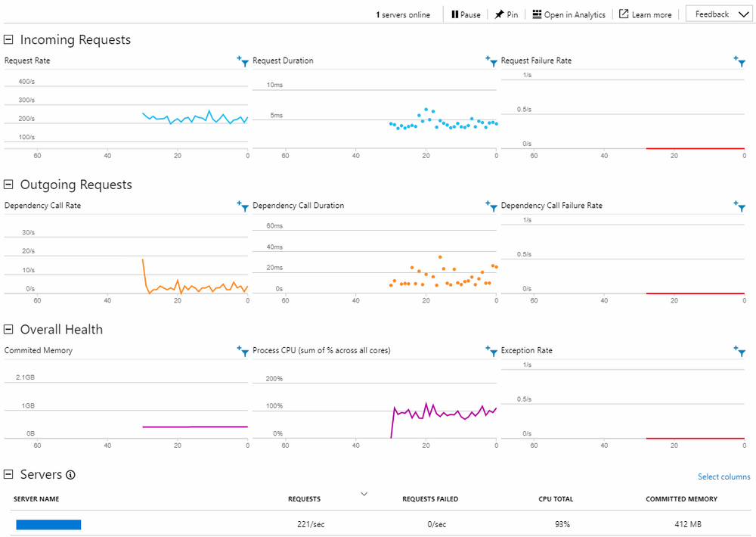Image resolution: width=756 pixels, height=537 pixels.
Task: Click filter icon on Dependency Call Duration
Action: (491, 206)
